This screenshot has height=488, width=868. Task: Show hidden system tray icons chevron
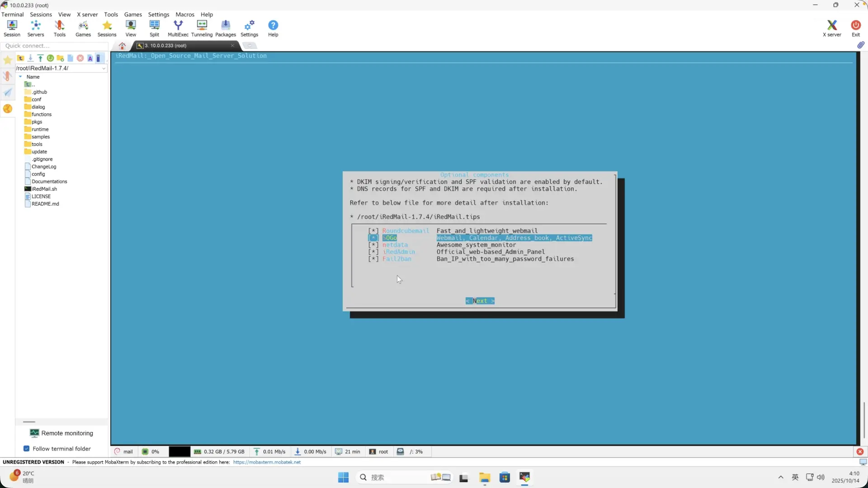pyautogui.click(x=781, y=477)
